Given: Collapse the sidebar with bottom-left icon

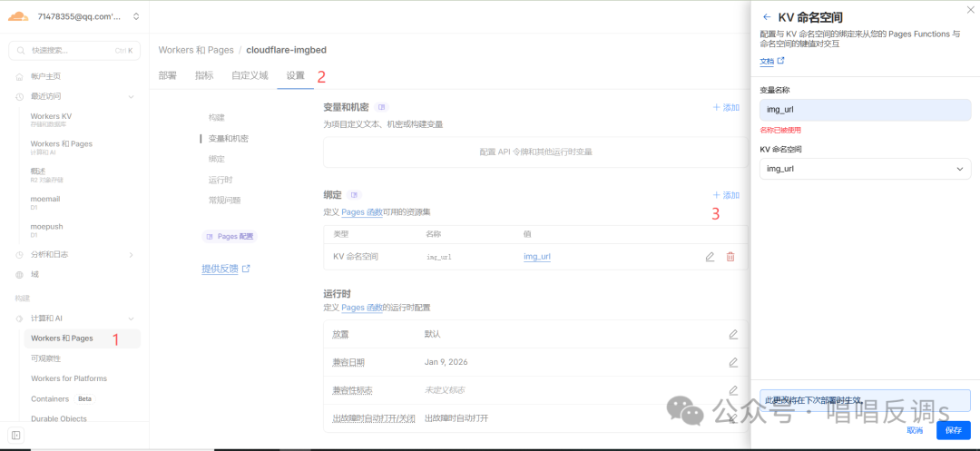Looking at the screenshot, I should pyautogui.click(x=16, y=436).
